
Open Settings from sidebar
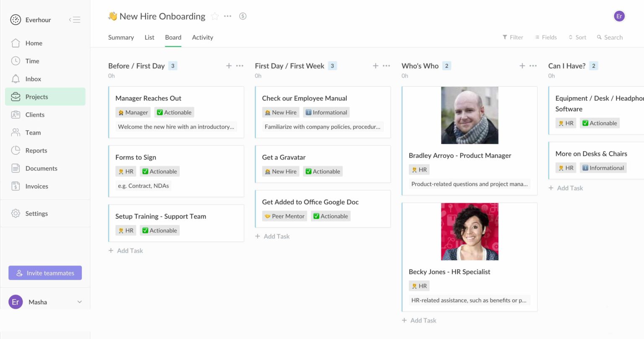point(36,213)
